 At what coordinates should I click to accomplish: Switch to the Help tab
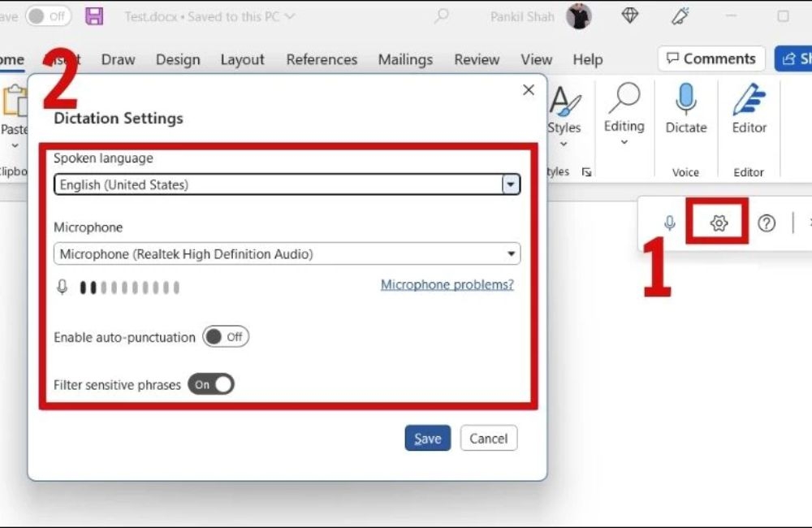point(587,59)
